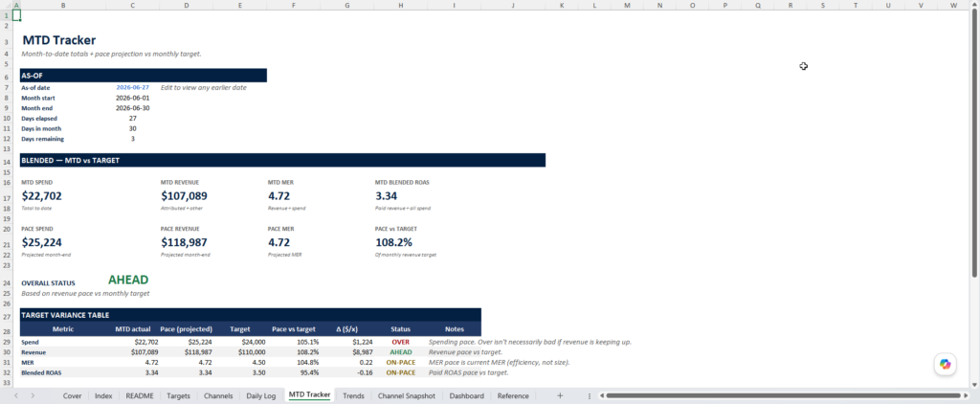Click the OVER status in Spend row
980x404 pixels.
tap(401, 342)
